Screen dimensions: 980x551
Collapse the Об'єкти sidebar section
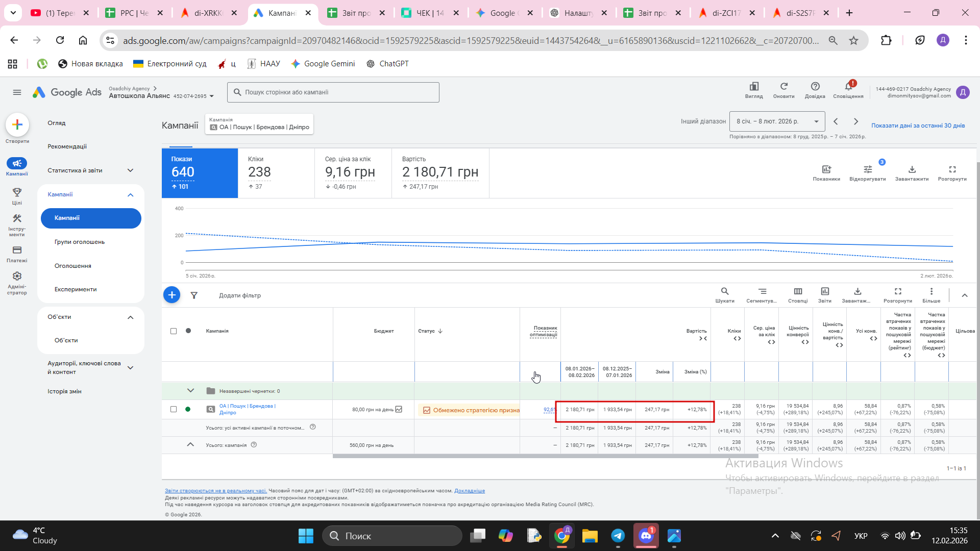pyautogui.click(x=130, y=317)
